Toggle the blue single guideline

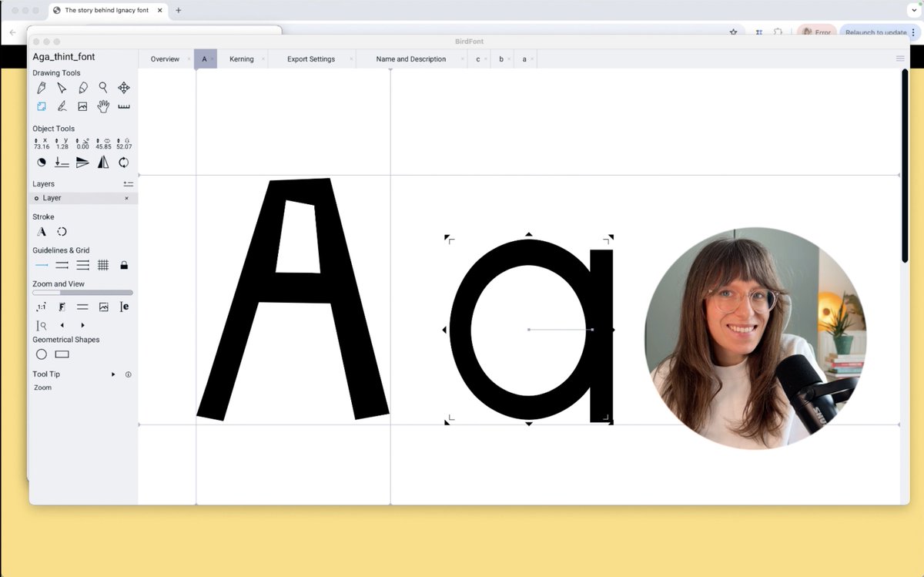pyautogui.click(x=42, y=265)
